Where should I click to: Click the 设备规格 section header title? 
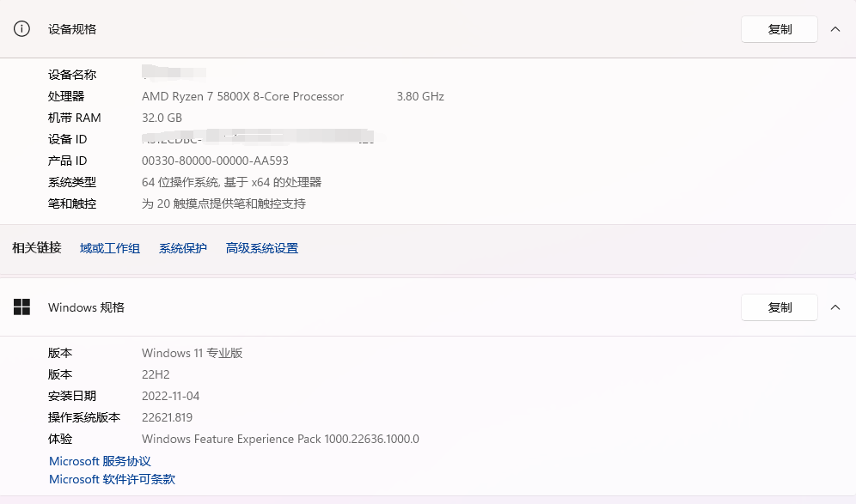tap(72, 29)
